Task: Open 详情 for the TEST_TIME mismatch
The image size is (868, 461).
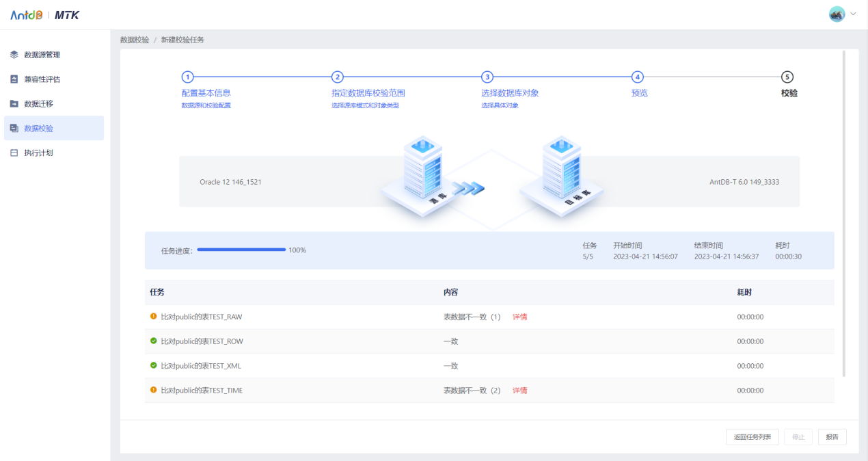Action: tap(519, 390)
